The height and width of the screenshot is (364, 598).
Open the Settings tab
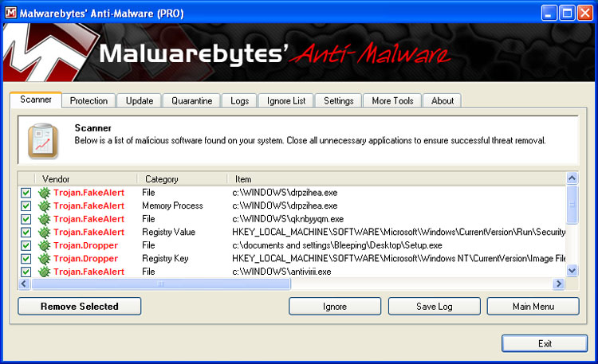[x=339, y=101]
